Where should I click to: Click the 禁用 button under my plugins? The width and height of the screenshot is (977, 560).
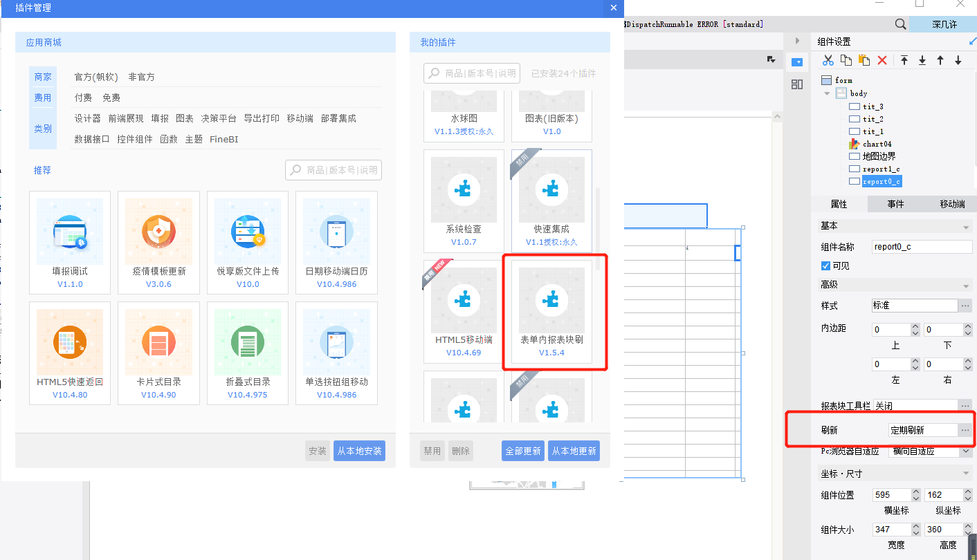432,451
